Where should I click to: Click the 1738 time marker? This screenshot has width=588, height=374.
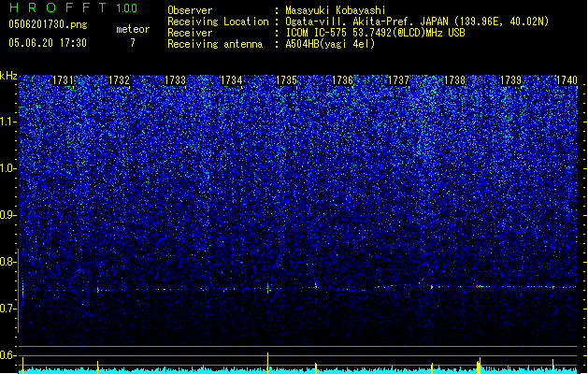pyautogui.click(x=454, y=80)
